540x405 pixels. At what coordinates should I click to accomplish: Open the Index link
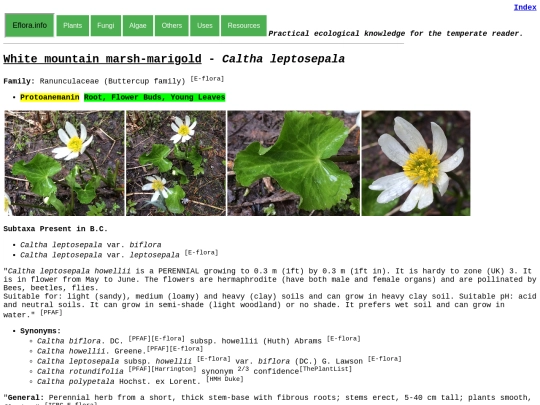click(525, 7)
